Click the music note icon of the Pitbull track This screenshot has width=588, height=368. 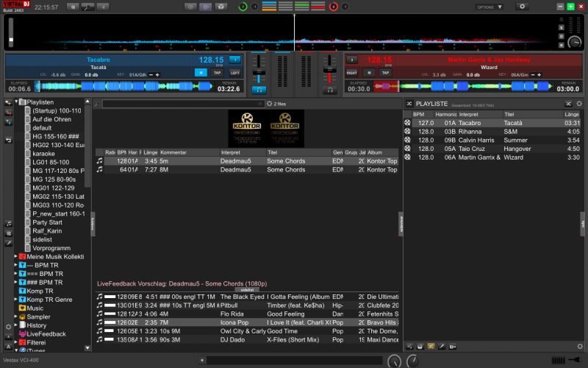click(100, 305)
